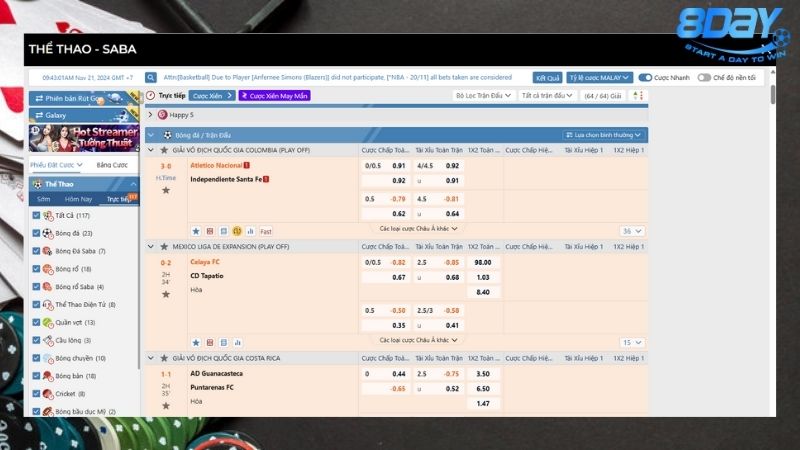The image size is (800, 450).
Task: Click the Kết Quả button
Action: (547, 78)
